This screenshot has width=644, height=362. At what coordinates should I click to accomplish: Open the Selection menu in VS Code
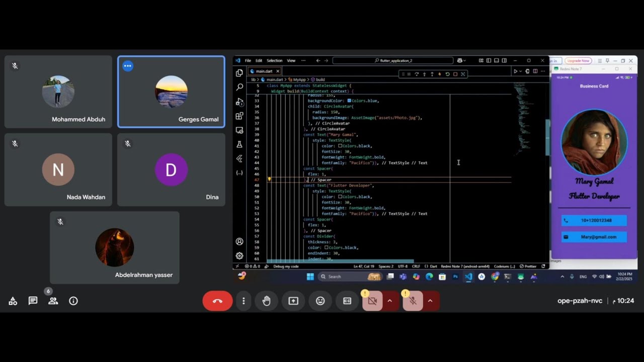click(x=274, y=60)
